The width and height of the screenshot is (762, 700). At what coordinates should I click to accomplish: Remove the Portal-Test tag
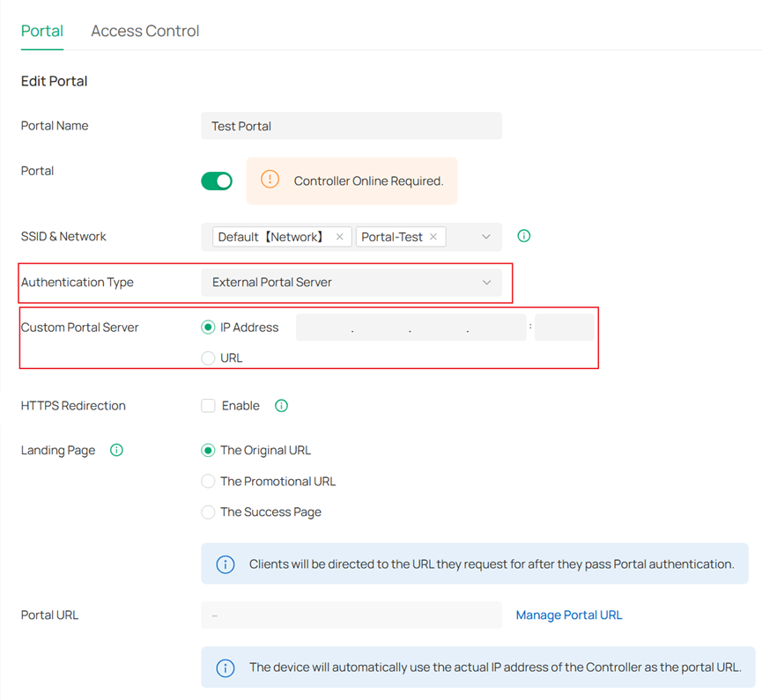click(433, 237)
